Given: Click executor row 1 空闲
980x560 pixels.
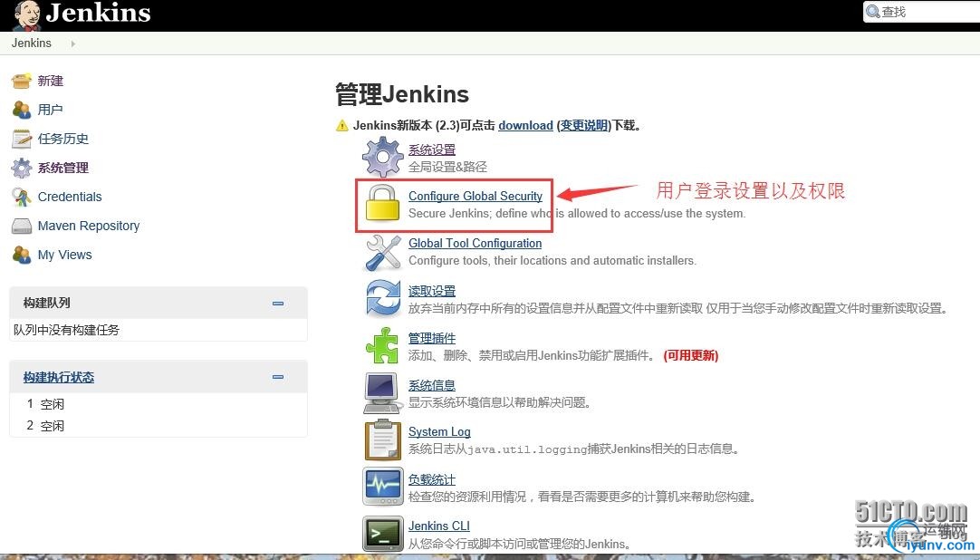Looking at the screenshot, I should coord(45,404).
